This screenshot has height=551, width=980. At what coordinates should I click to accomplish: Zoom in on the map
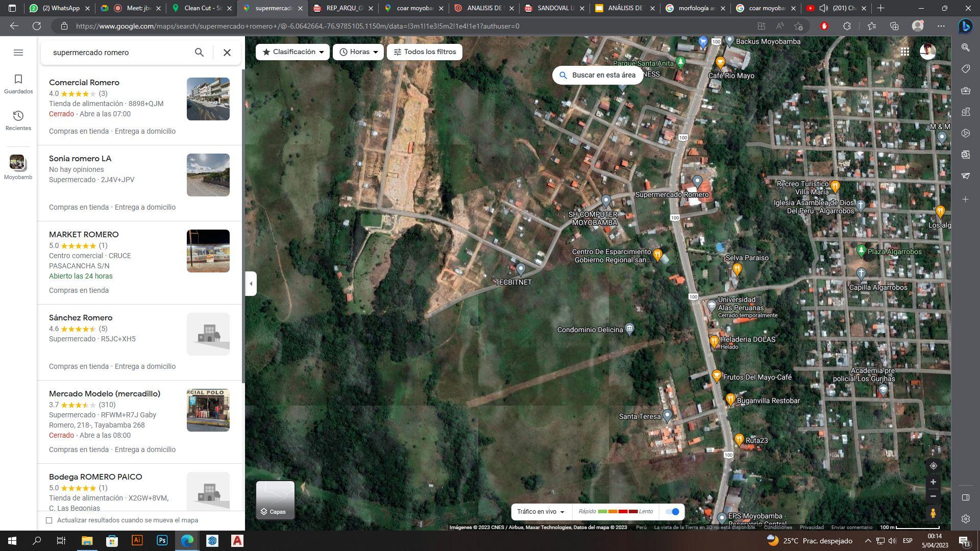click(x=933, y=482)
